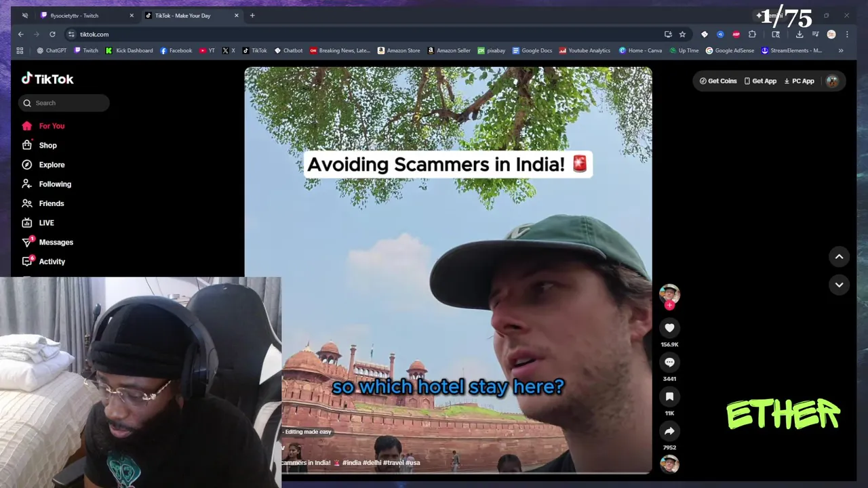Open the media controls icon
The width and height of the screenshot is (868, 488).
(x=815, y=35)
